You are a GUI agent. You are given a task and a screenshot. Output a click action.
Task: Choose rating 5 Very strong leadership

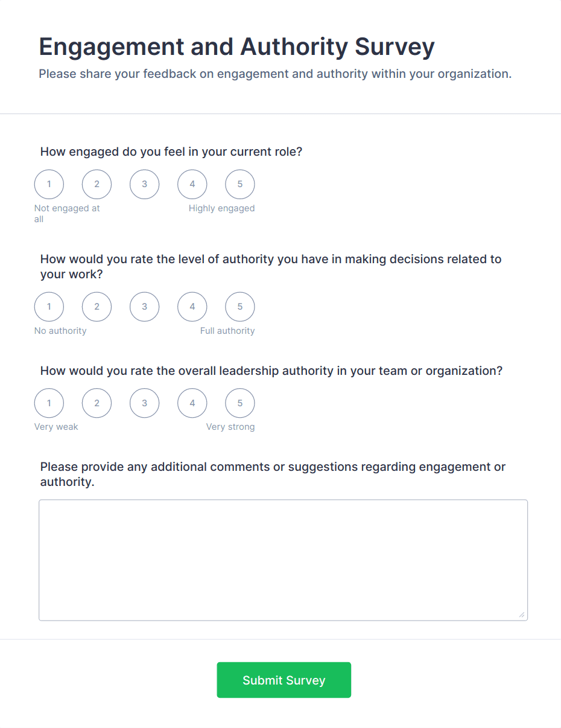coord(239,403)
